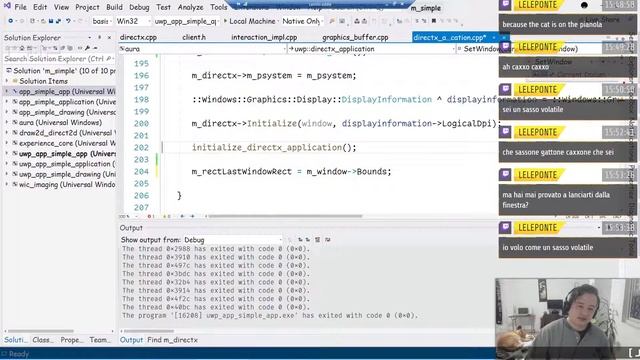The height and width of the screenshot is (360, 640).
Task: Open the Test menu
Action: coord(163,7)
